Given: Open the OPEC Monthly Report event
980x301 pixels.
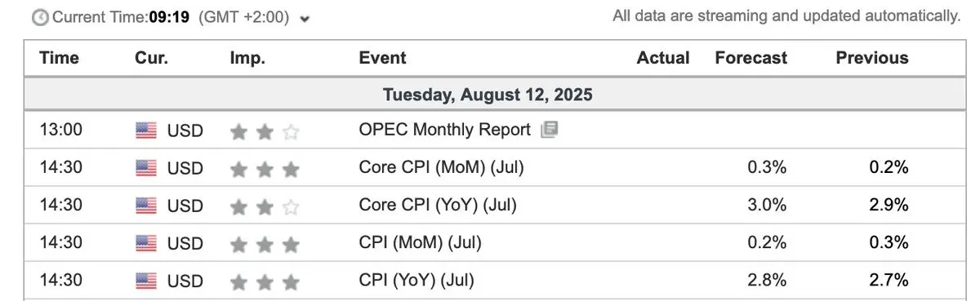Looking at the screenshot, I should (x=444, y=130).
